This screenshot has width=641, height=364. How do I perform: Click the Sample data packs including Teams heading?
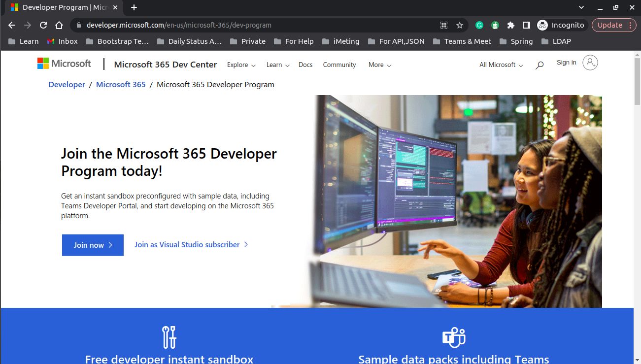(454, 359)
